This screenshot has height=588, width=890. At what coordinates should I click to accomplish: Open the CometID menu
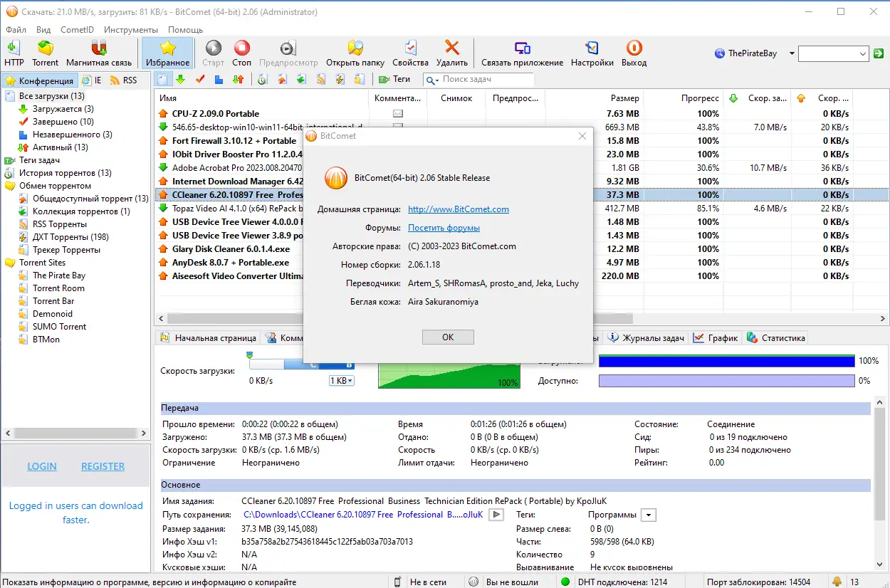tap(77, 30)
